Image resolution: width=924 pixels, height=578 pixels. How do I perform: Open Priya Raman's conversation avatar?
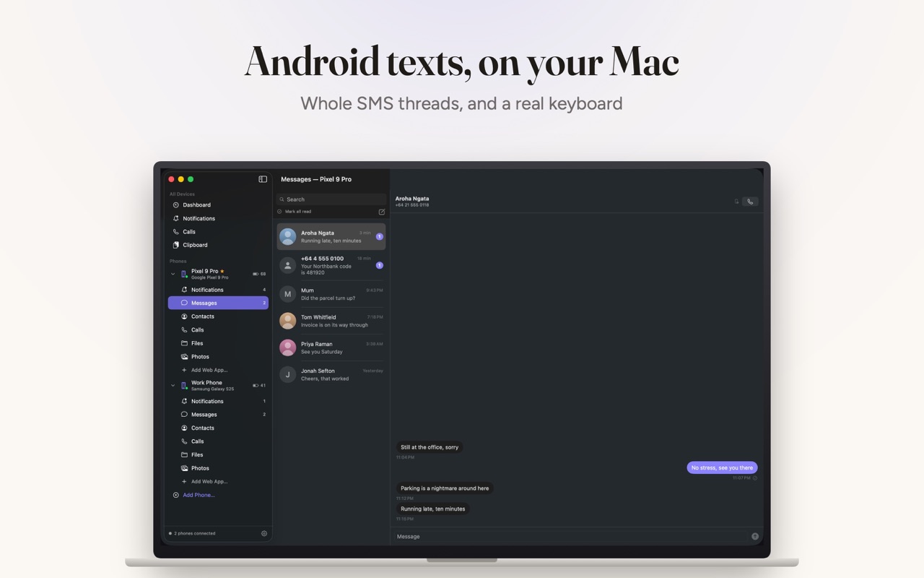pos(288,348)
